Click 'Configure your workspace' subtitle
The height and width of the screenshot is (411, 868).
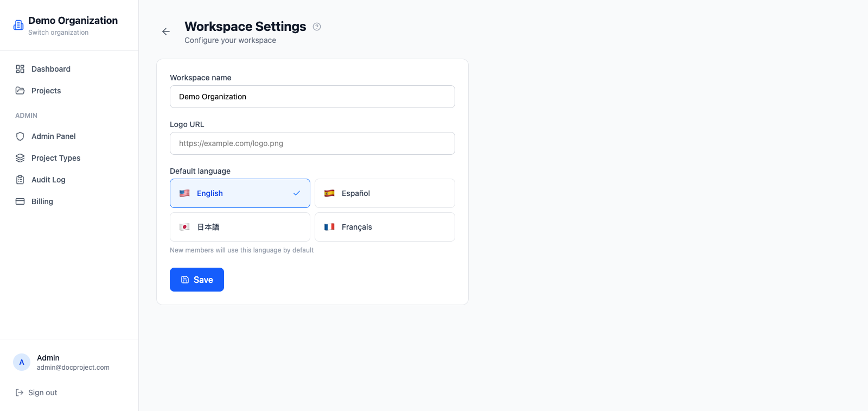pyautogui.click(x=230, y=40)
